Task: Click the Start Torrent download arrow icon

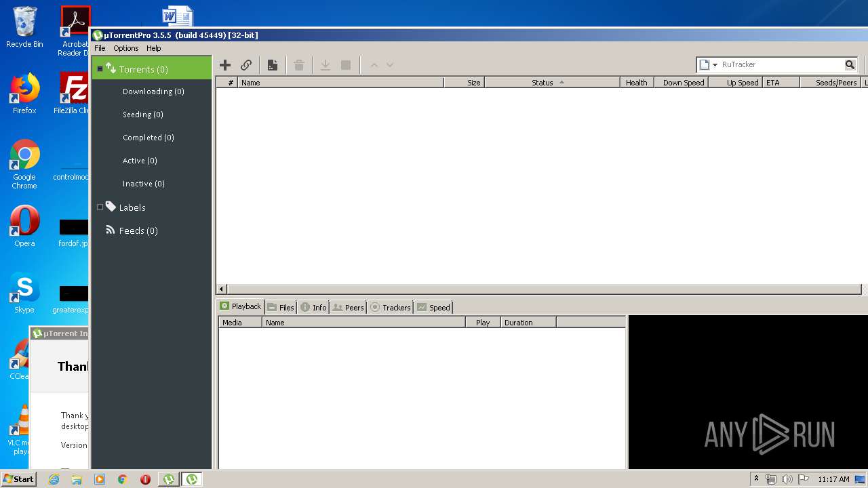Action: [325, 65]
